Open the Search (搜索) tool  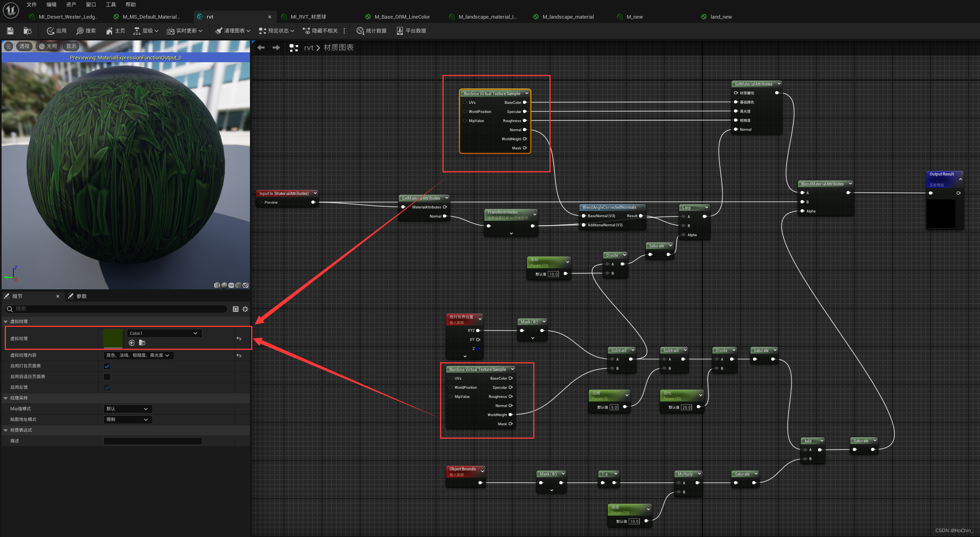coord(86,31)
